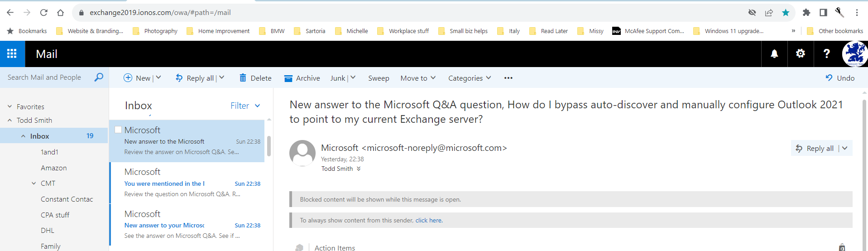Tick checkbox on first Microsoft message
This screenshot has height=251, width=868.
point(118,130)
